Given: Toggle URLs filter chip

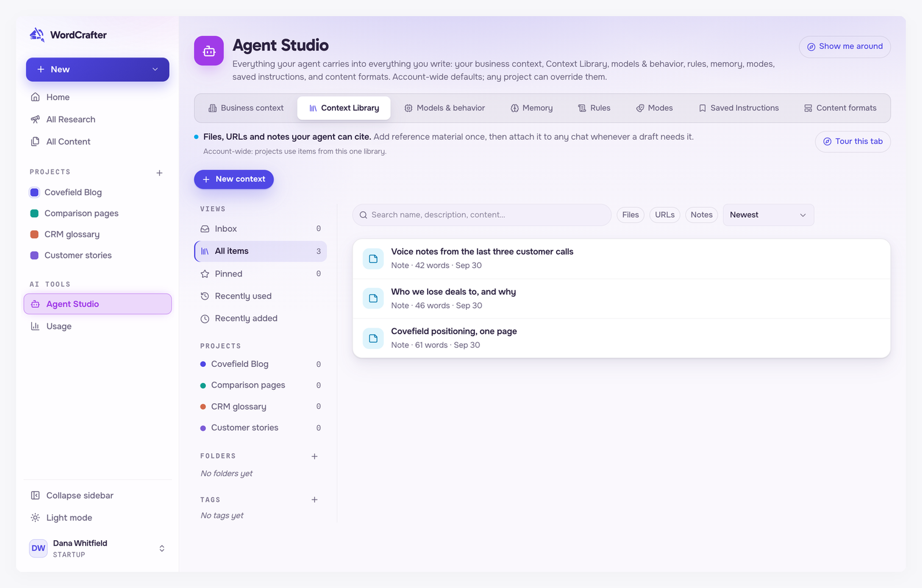Looking at the screenshot, I should (x=665, y=215).
